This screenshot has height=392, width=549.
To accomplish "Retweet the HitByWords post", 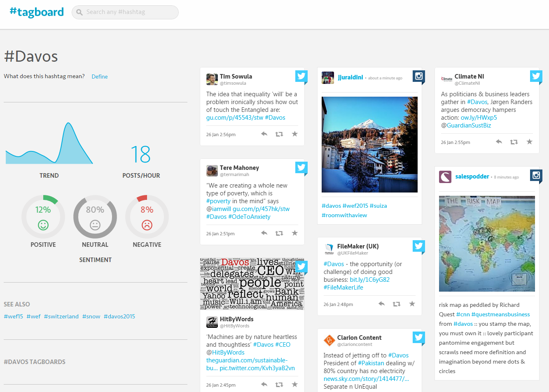I will click(279, 385).
